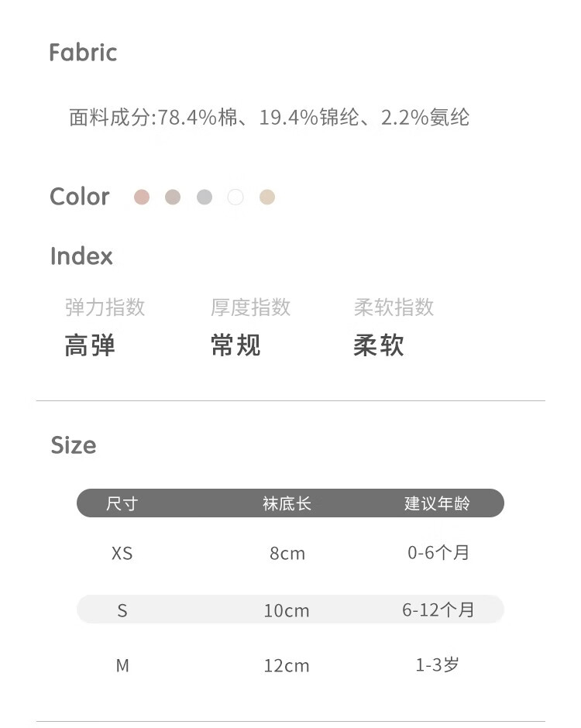Select the pink color swatch
Viewport: 581px width, 728px height.
(141, 197)
